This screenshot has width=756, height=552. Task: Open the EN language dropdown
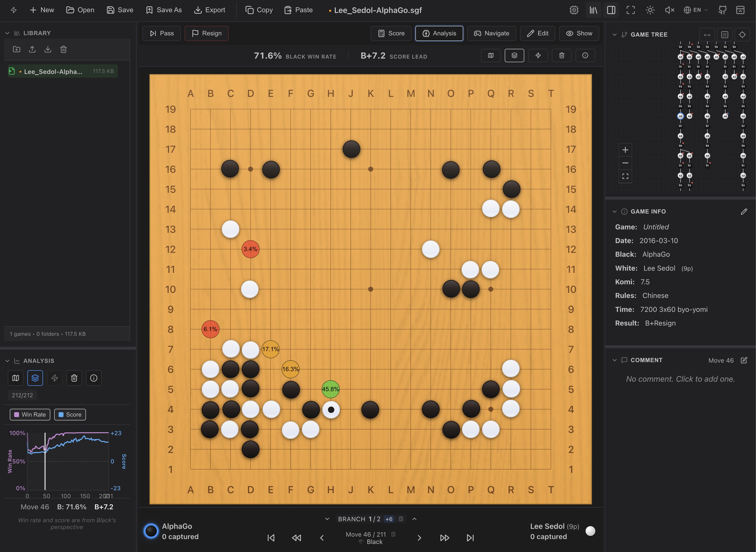coord(696,10)
